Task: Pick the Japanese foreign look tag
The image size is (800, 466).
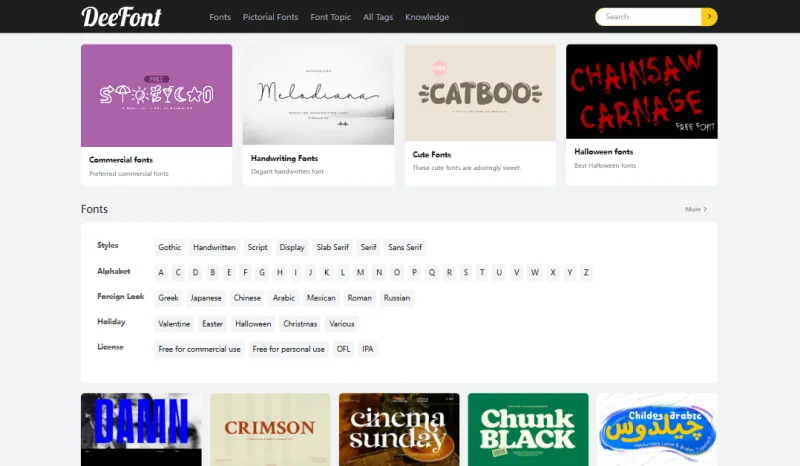Action: 206,298
